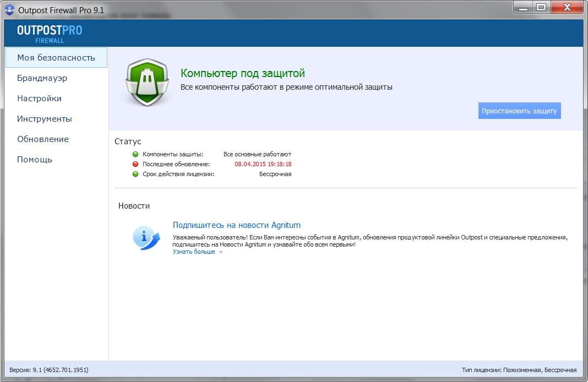Click the subtitle about оптимальной защиты
This screenshot has width=588, height=382.
(286, 87)
